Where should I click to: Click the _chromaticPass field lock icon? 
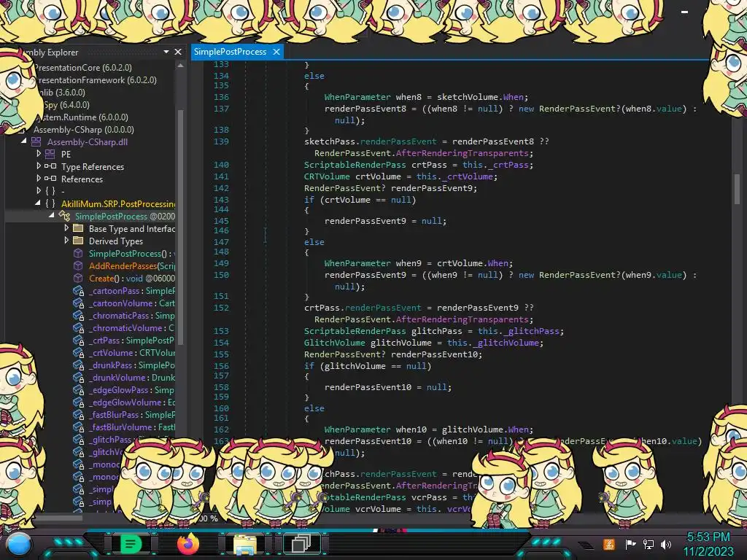[79, 316]
